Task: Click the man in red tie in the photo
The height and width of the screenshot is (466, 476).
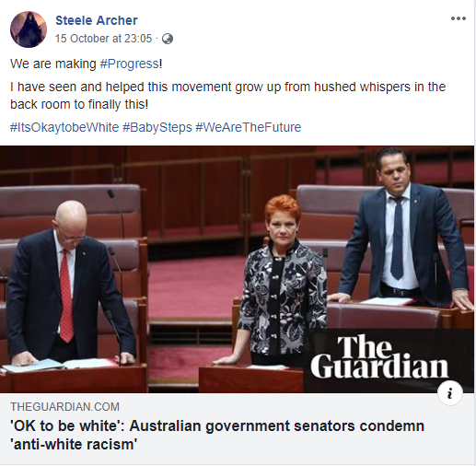Action: click(69, 283)
